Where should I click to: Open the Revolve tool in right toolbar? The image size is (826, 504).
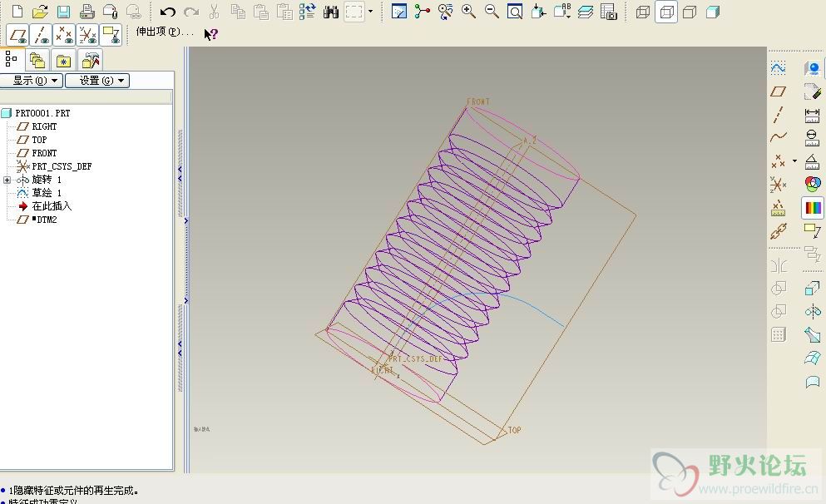tap(813, 311)
